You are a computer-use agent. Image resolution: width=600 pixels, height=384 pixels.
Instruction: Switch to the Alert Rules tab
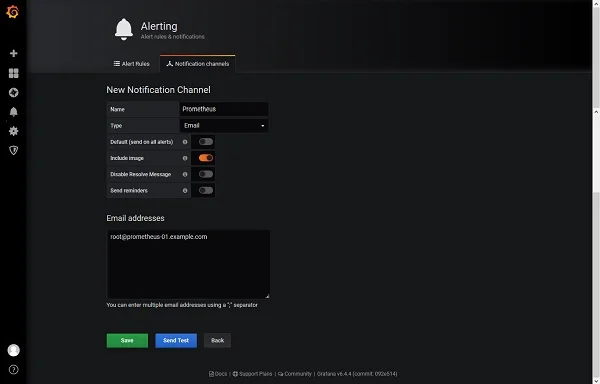[x=132, y=64]
